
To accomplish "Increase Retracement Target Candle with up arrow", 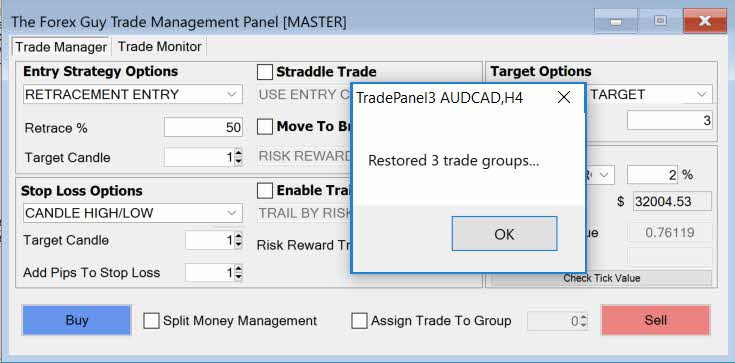I will coord(238,153).
